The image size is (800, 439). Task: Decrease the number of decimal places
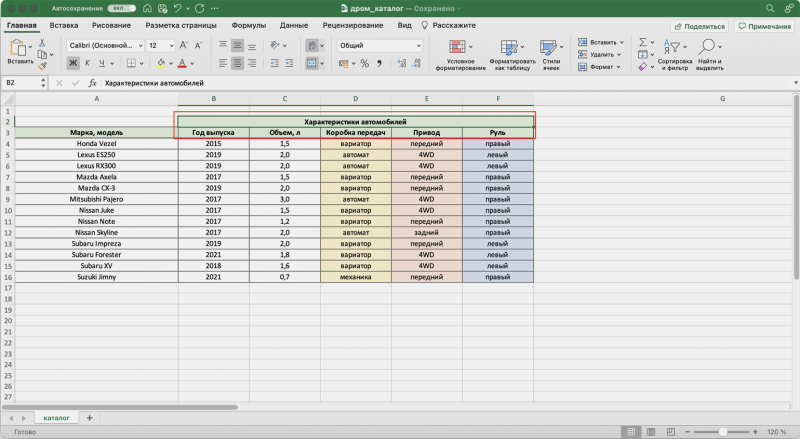417,63
